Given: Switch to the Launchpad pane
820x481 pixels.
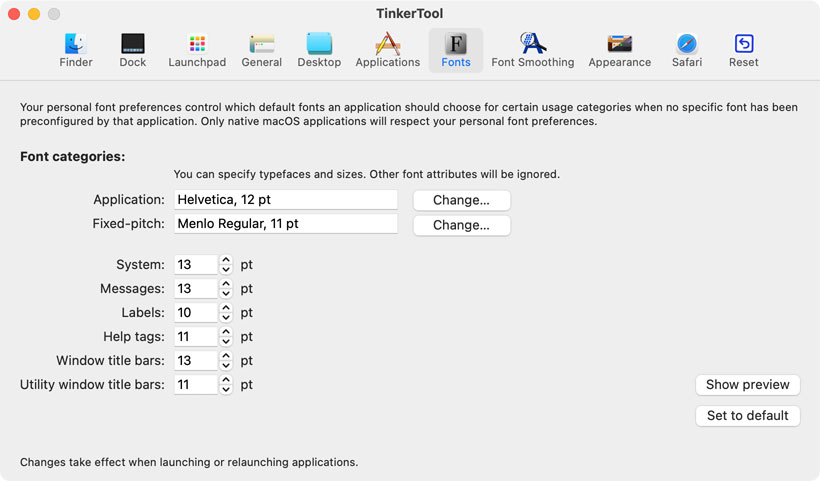Looking at the screenshot, I should pos(197,51).
